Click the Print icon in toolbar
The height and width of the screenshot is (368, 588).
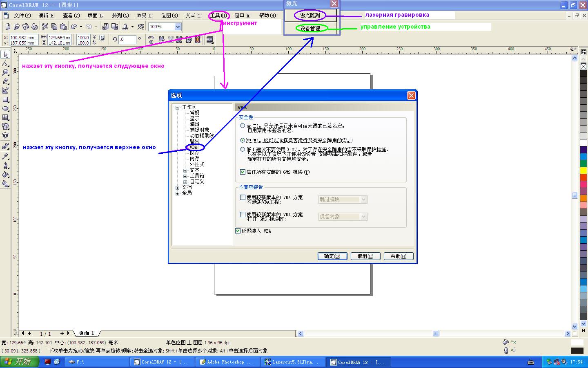pyautogui.click(x=35, y=27)
